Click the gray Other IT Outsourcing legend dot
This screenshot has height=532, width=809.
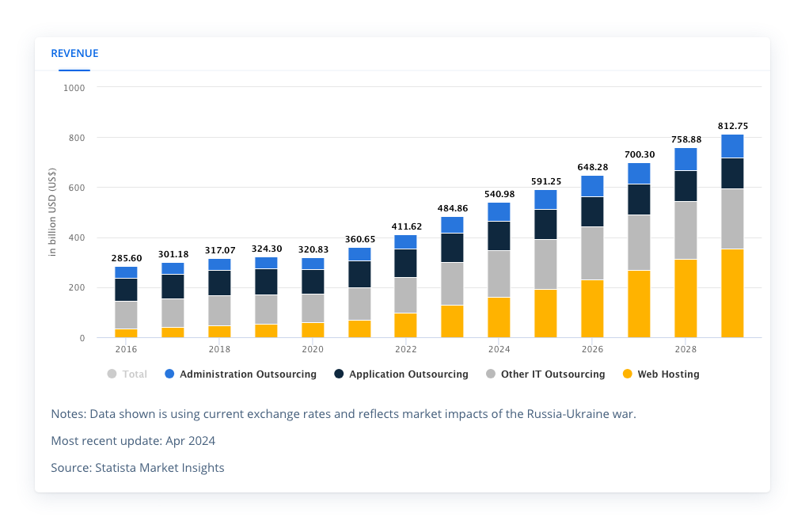click(490, 374)
